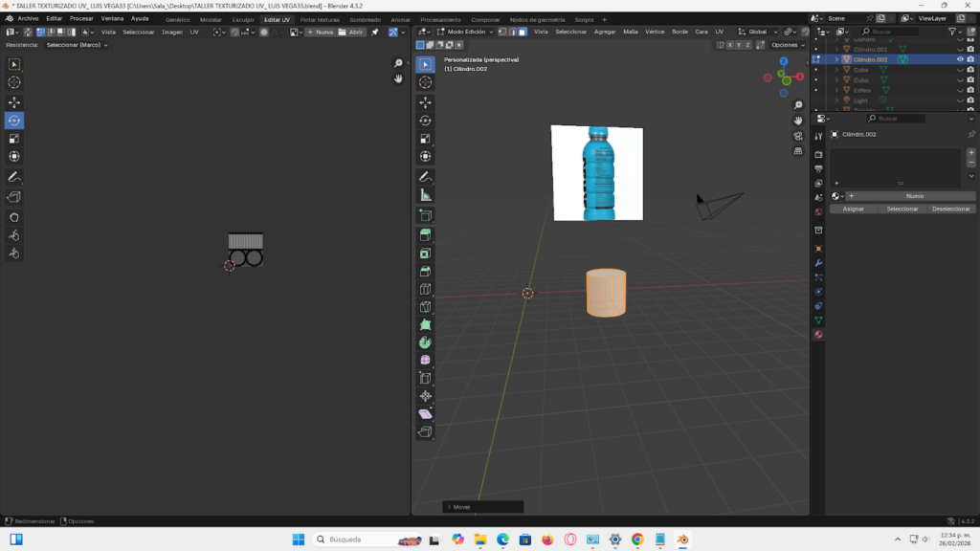Open the Material properties sphere icon
This screenshot has width=980, height=551.
pos(818,335)
